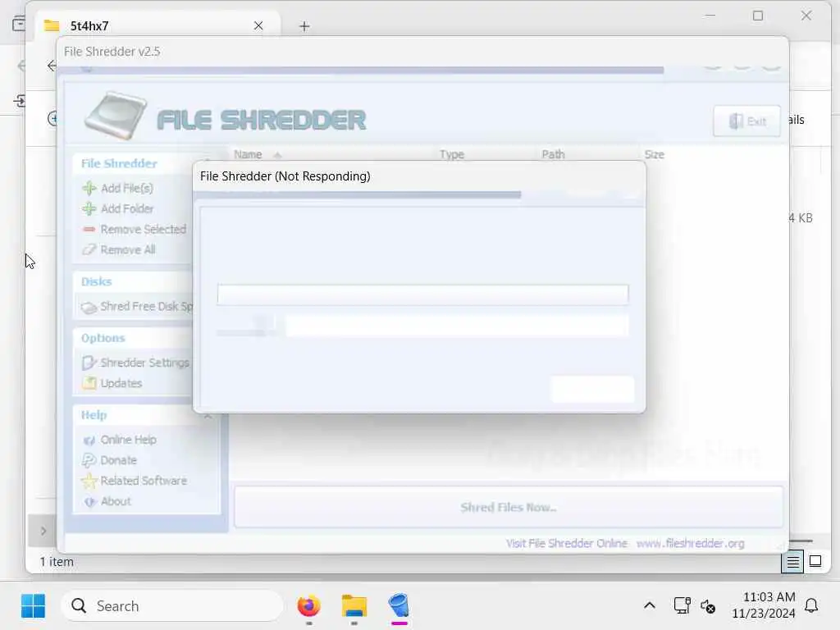Click the About entry

point(116,501)
